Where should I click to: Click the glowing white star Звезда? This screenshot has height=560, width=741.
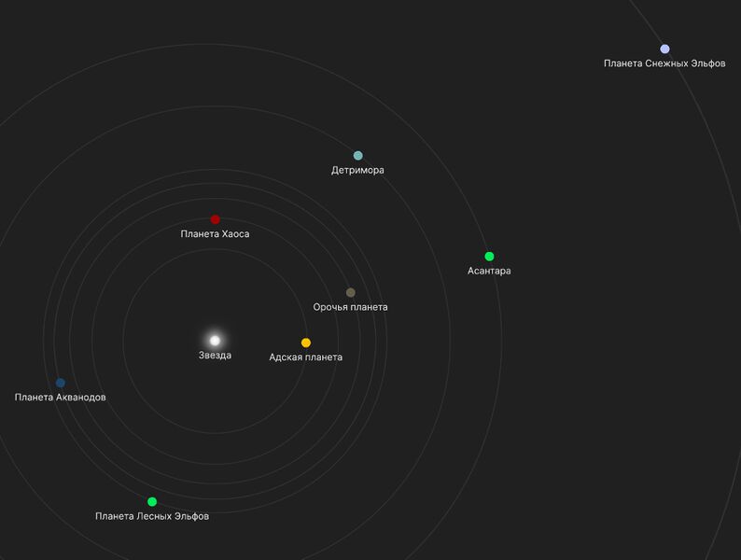click(215, 341)
